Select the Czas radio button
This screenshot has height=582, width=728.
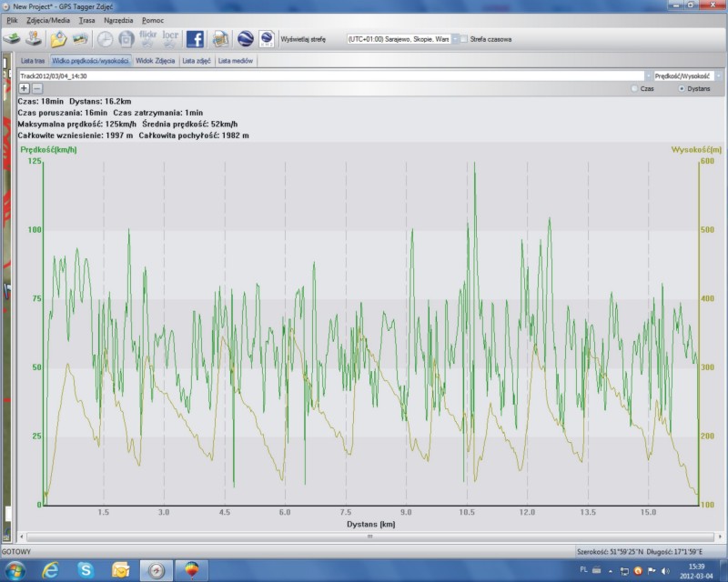pyautogui.click(x=634, y=88)
